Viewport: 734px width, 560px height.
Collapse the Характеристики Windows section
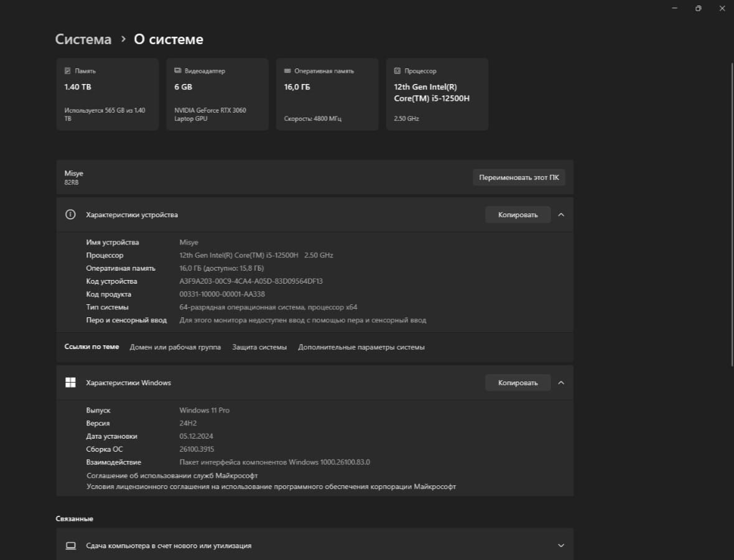point(561,383)
